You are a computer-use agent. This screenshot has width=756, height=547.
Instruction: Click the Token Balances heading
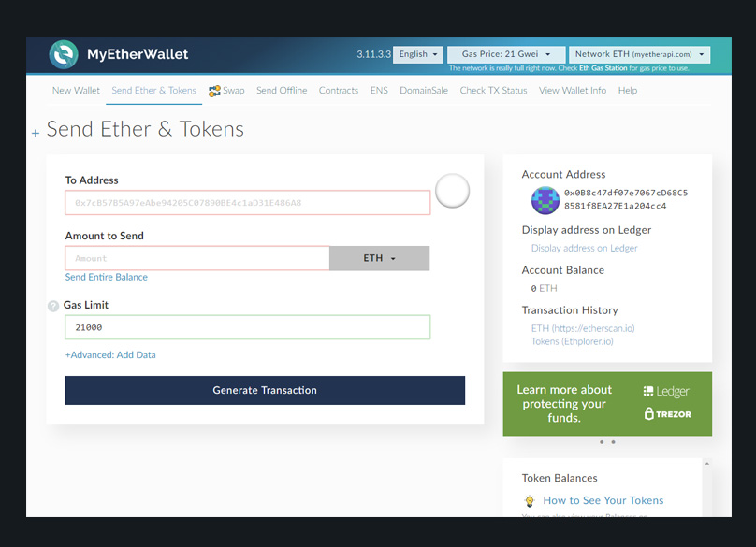tap(560, 478)
